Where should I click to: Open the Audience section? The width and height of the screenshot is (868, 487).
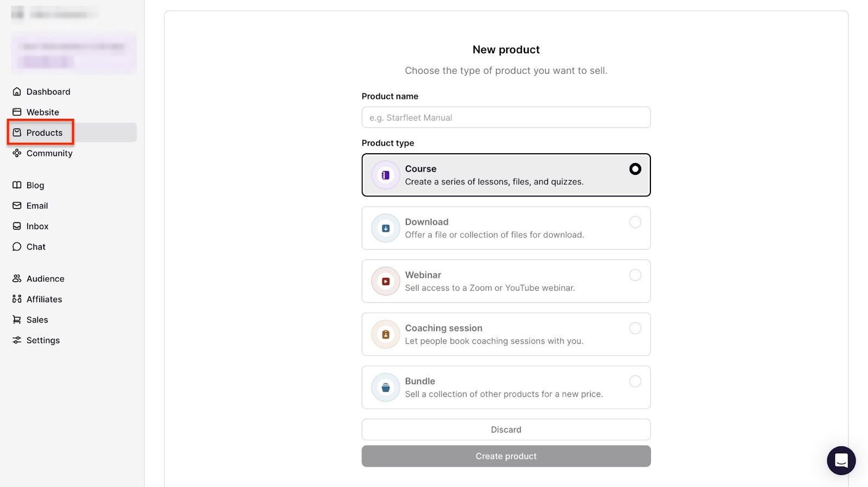[x=45, y=279]
